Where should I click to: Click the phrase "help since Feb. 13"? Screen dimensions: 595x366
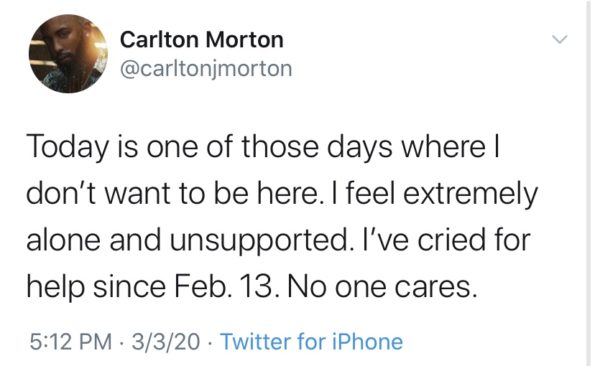pos(149,286)
